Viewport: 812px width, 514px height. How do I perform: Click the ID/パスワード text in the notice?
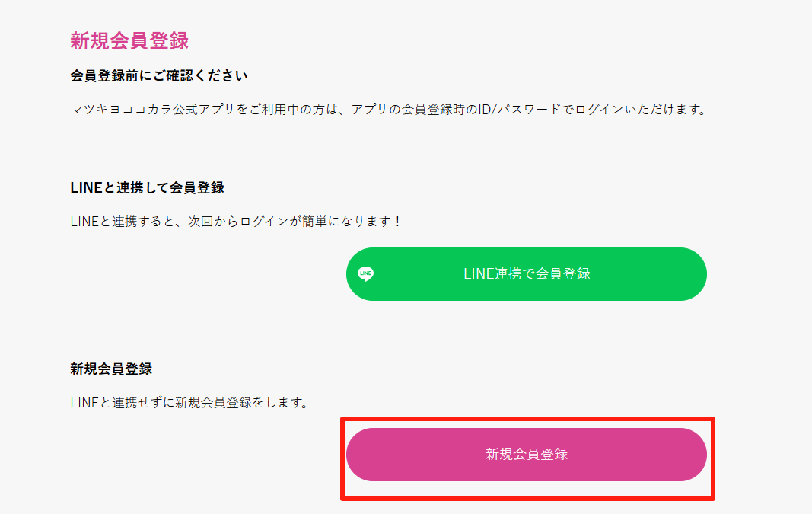[x=520, y=110]
